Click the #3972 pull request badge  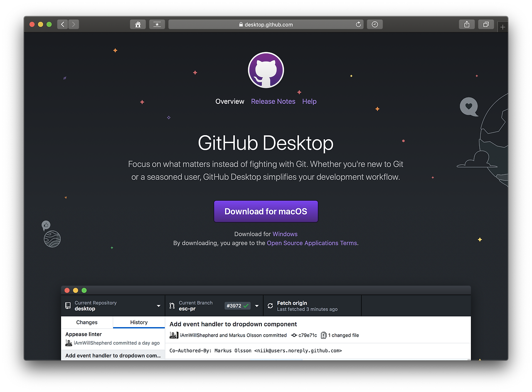tap(237, 306)
